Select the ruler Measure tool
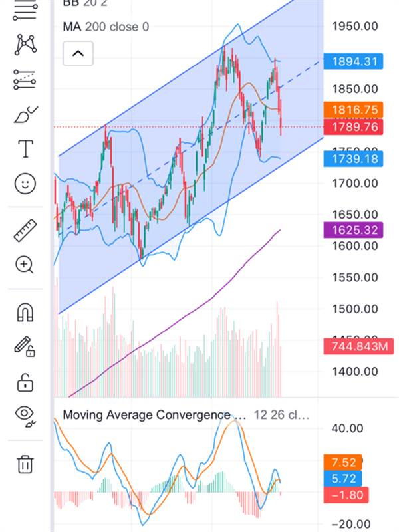This screenshot has height=532, width=399. [x=25, y=230]
